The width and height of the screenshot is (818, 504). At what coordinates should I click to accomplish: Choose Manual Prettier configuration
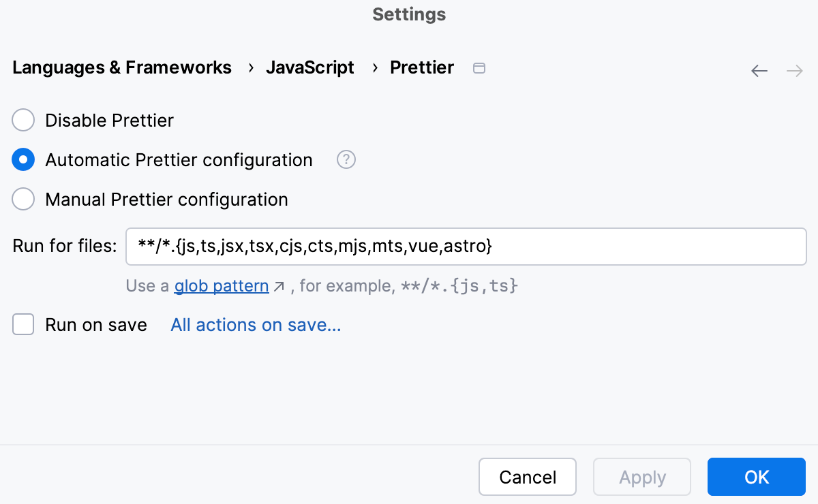coord(22,199)
